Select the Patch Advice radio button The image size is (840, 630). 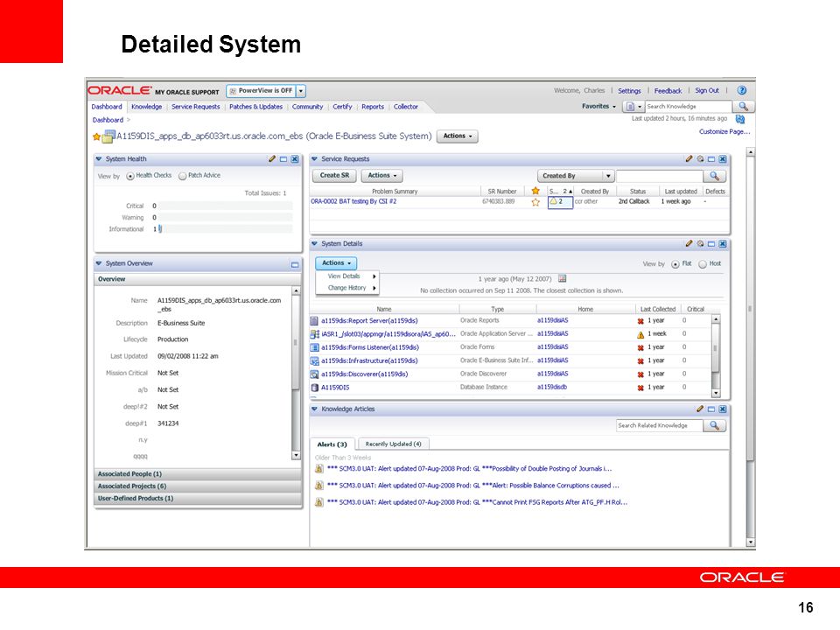182,176
